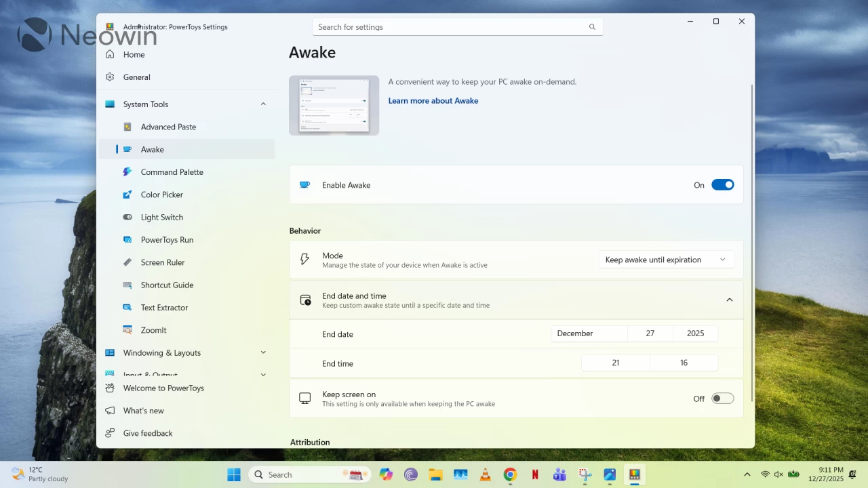The width and height of the screenshot is (868, 488).
Task: Select the Color Picker icon
Action: [127, 195]
